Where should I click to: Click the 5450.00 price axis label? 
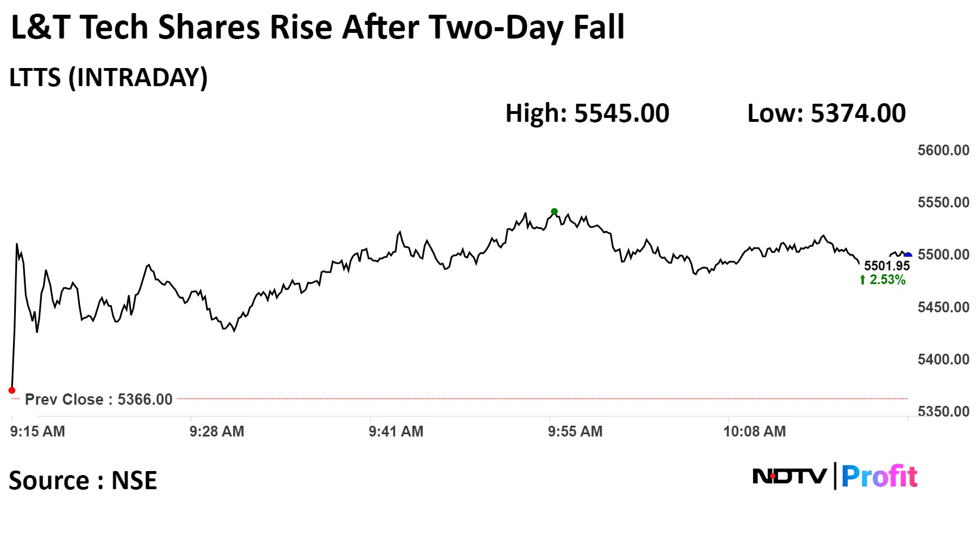[943, 307]
